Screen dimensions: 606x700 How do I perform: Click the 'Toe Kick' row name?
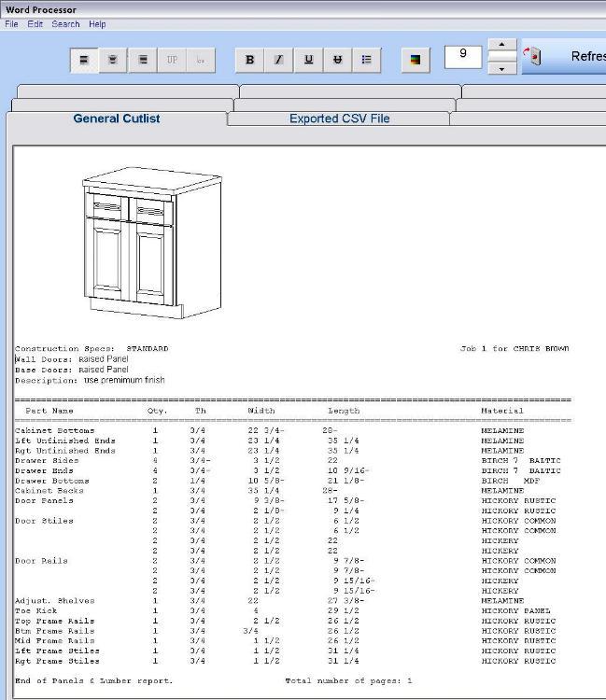[35, 610]
